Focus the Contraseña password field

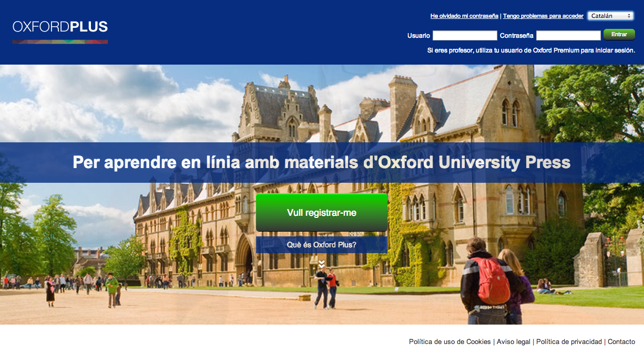(x=568, y=36)
